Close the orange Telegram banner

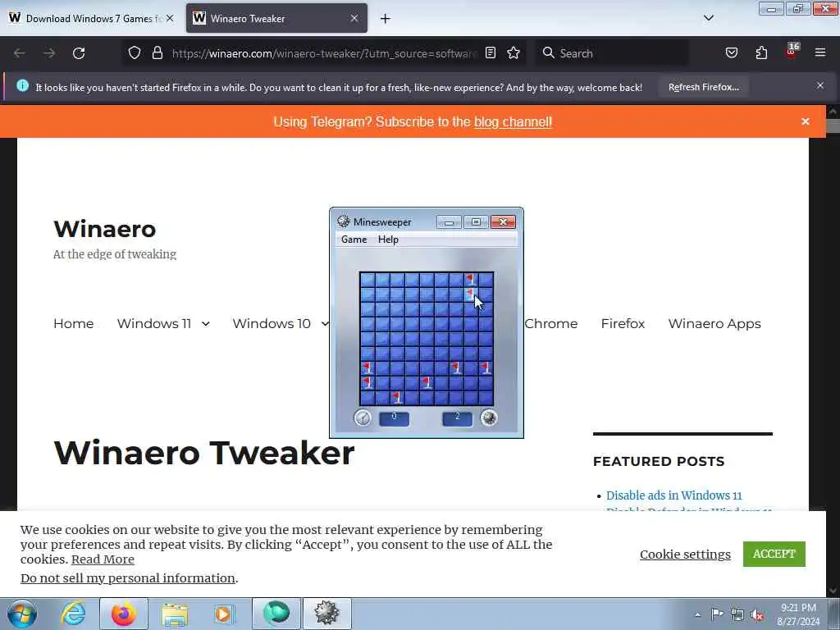(x=806, y=121)
